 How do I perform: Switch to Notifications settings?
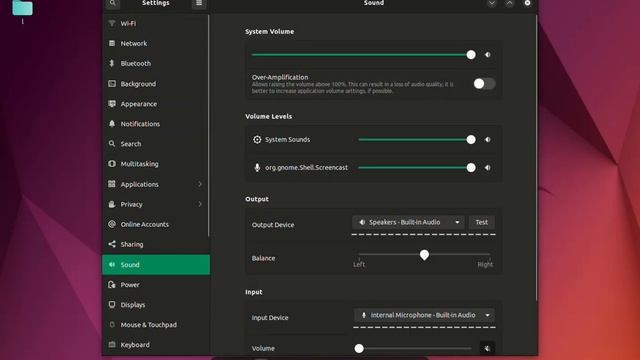156,124
